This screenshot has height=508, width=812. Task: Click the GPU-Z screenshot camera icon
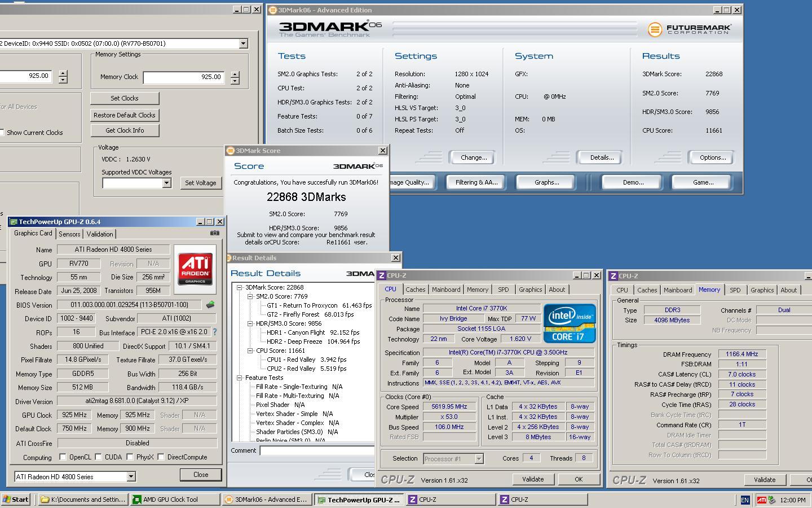coord(214,233)
